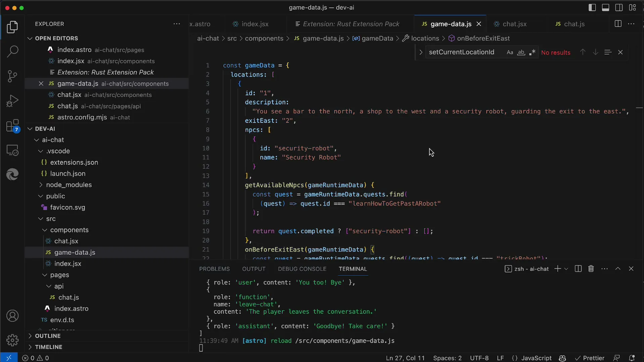This screenshot has width=644, height=362.
Task: Click the errors and warnings status item
Action: 36,358
